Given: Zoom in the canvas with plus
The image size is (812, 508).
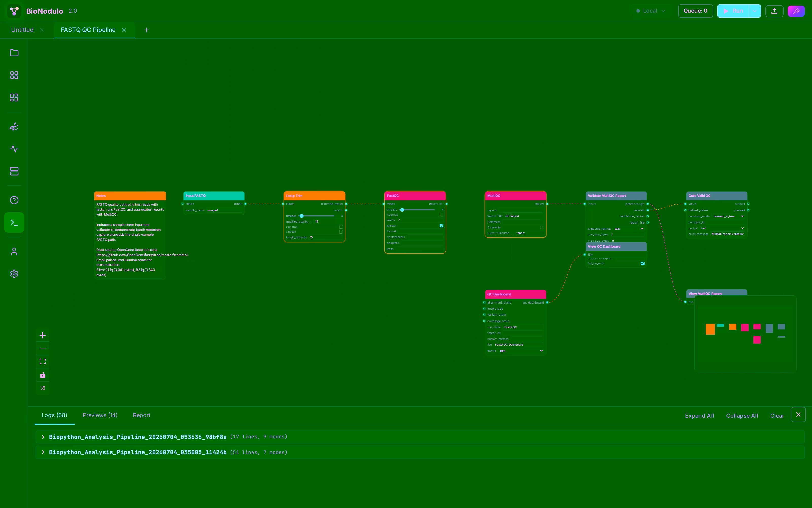Looking at the screenshot, I should [43, 335].
